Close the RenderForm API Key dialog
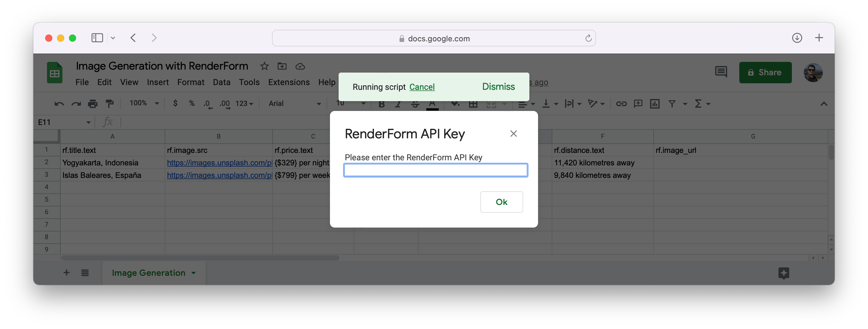 (513, 134)
